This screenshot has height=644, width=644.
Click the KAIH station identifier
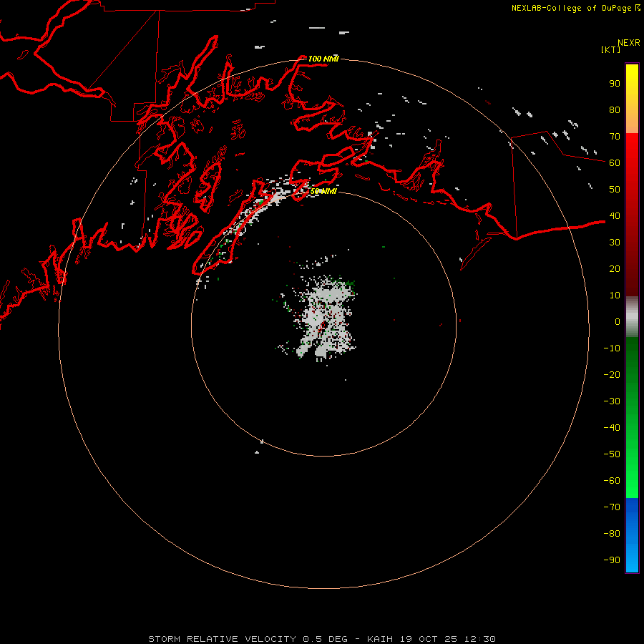[380, 639]
